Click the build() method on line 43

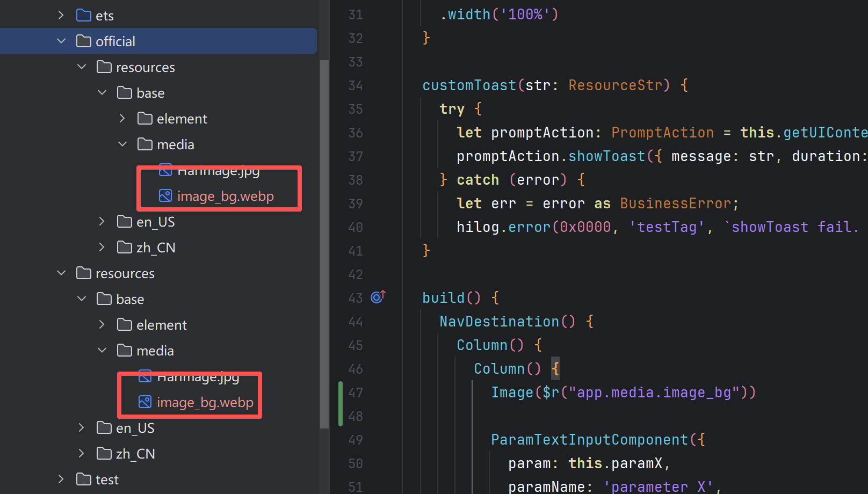(x=452, y=298)
